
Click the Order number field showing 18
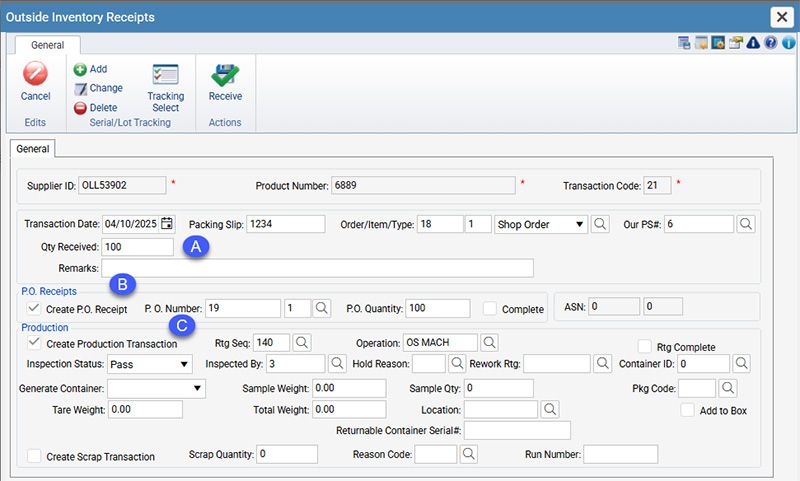(440, 224)
